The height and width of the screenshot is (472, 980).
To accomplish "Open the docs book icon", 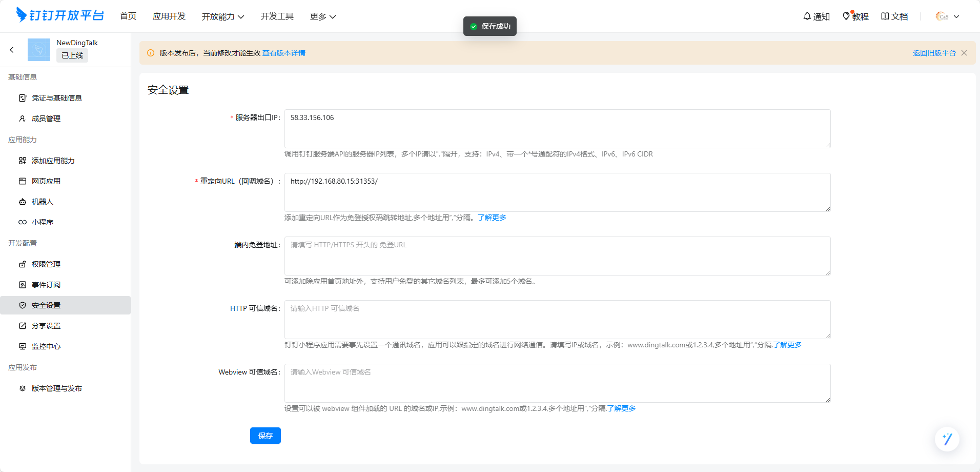I will coord(885,16).
